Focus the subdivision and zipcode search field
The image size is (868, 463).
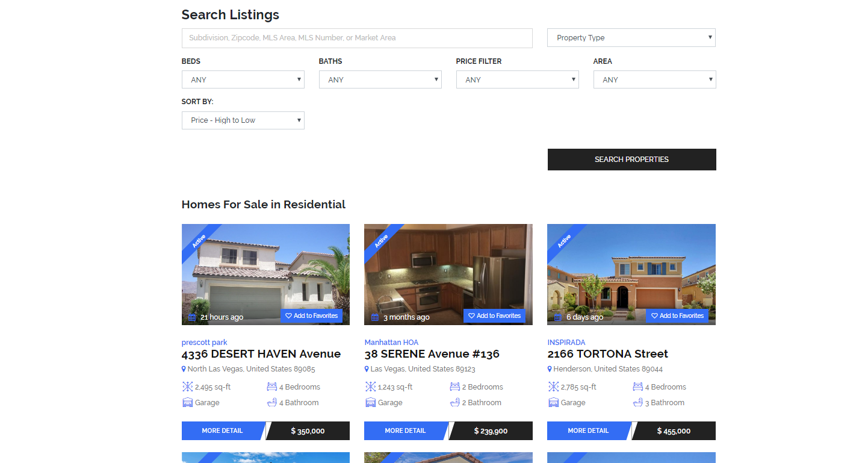pyautogui.click(x=357, y=38)
